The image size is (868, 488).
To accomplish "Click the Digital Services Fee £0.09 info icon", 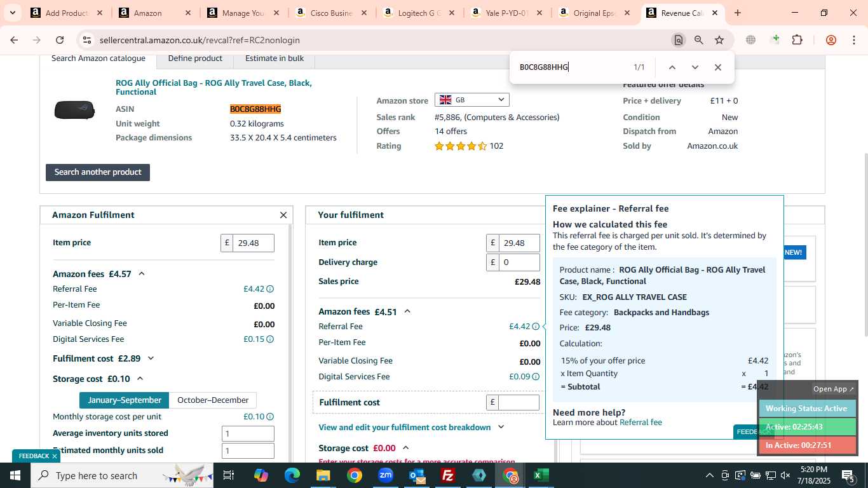I will pos(536,377).
